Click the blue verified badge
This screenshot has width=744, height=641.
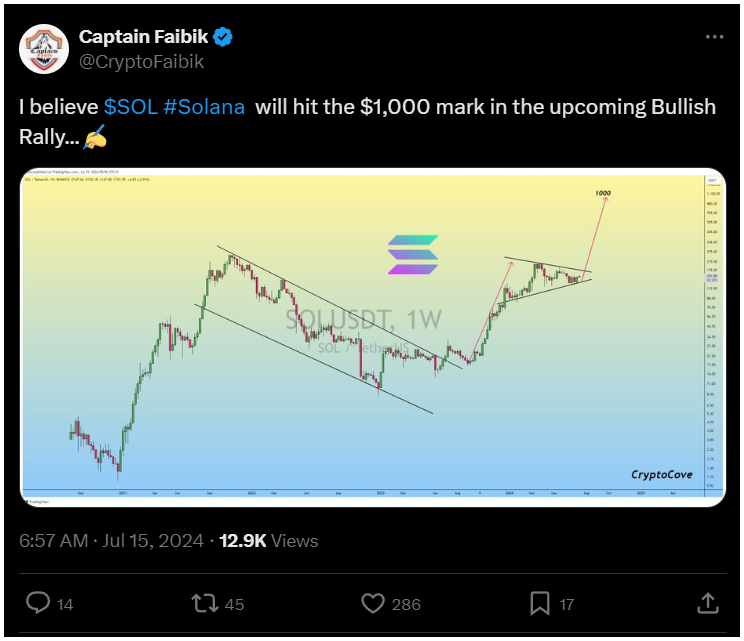point(223,37)
